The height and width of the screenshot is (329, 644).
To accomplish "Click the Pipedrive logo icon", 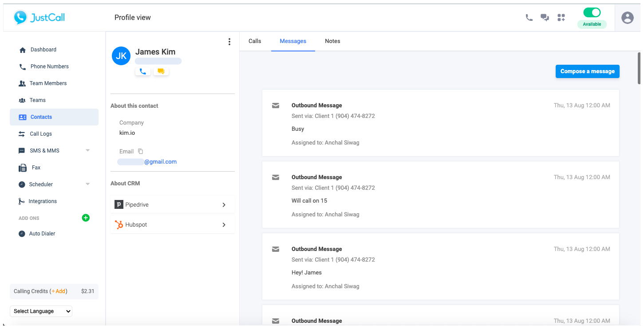I will tap(119, 205).
